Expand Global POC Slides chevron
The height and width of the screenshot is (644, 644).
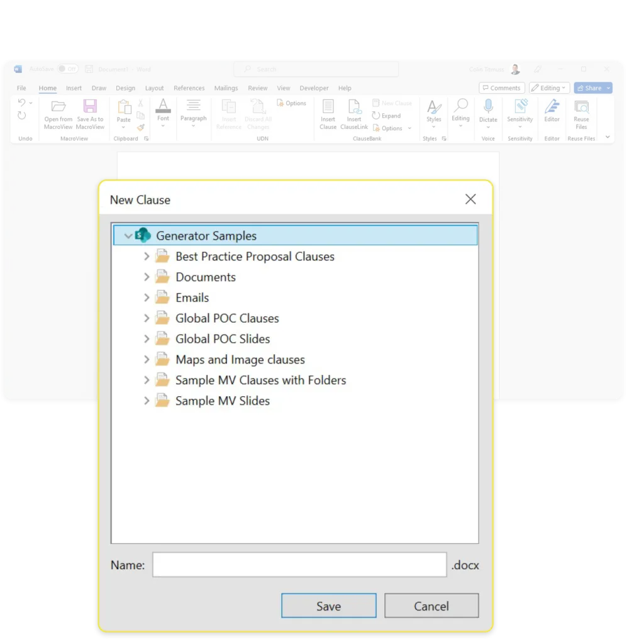pyautogui.click(x=147, y=339)
